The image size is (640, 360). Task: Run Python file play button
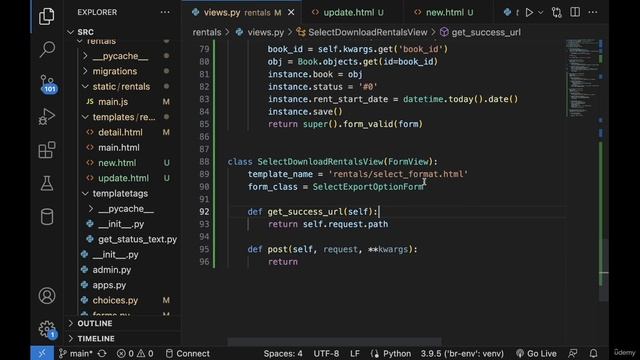click(x=529, y=12)
